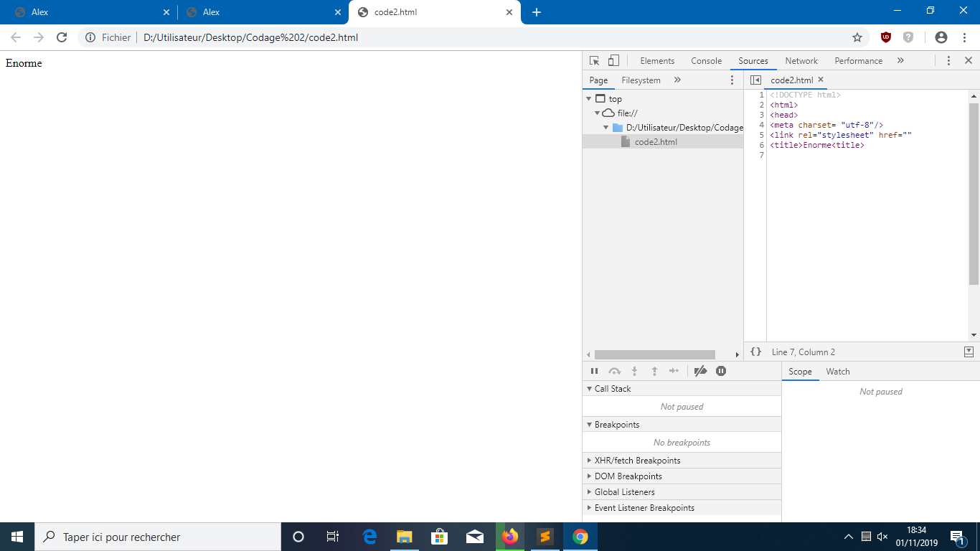Click the pause script execution icon

click(595, 371)
